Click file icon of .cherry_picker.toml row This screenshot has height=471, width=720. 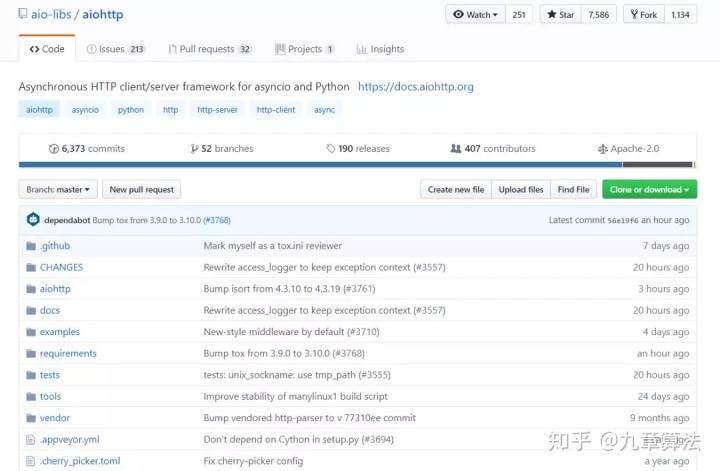[30, 461]
